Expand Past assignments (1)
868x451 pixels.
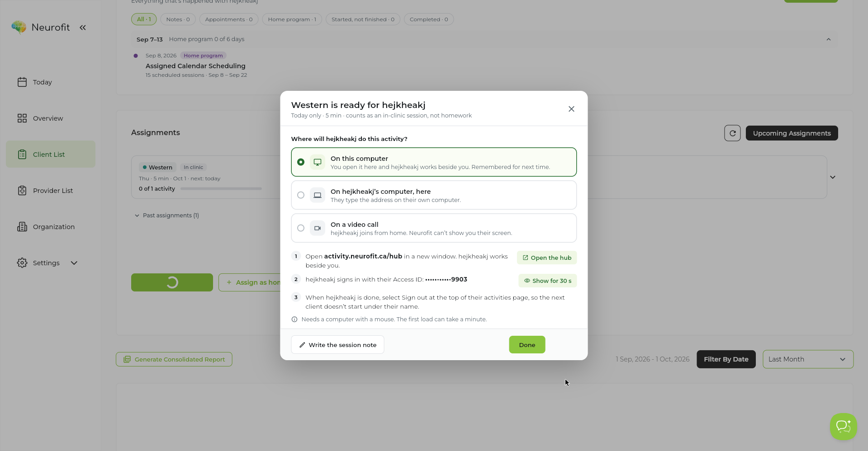(x=167, y=215)
